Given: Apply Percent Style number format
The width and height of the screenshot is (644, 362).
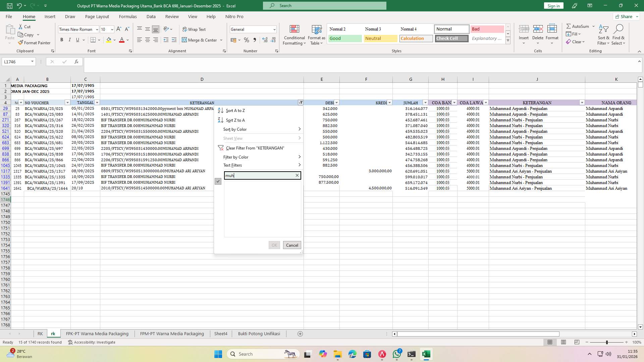Looking at the screenshot, I should coord(247,40).
